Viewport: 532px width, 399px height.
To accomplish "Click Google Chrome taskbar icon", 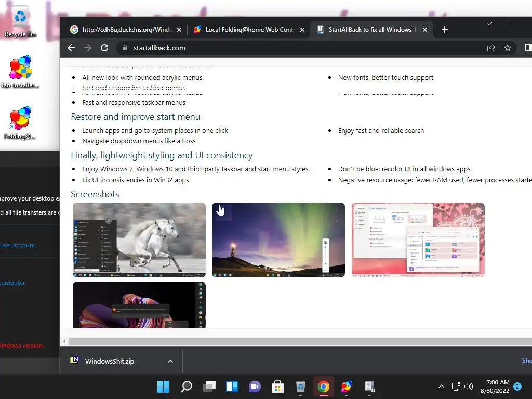I will coord(323,387).
